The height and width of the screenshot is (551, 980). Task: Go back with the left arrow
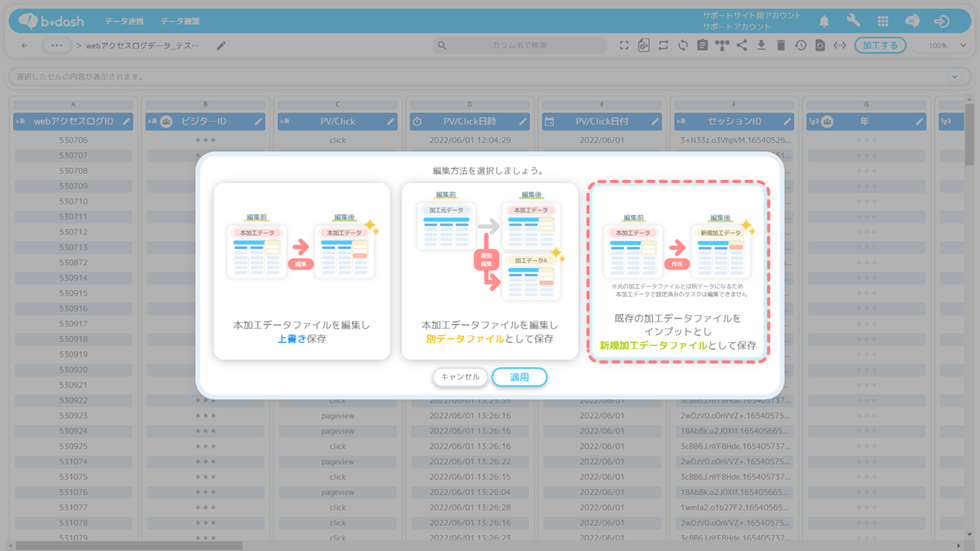(24, 46)
